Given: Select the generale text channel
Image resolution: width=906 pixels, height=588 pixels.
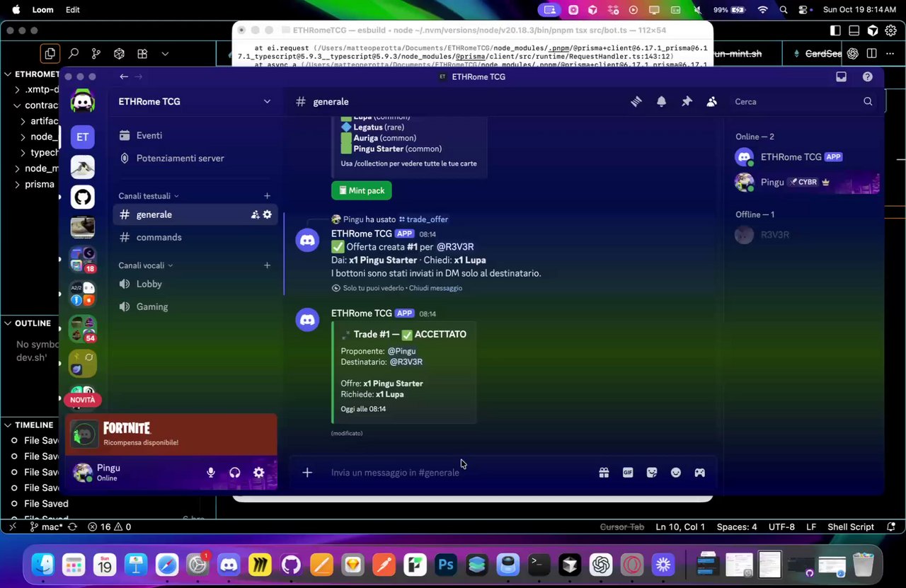Looking at the screenshot, I should click(x=195, y=214).
